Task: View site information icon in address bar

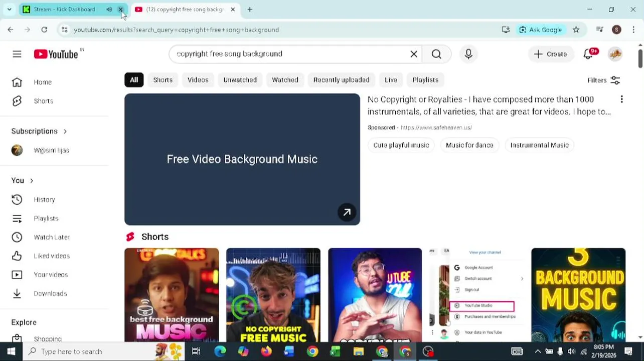Action: (64, 30)
